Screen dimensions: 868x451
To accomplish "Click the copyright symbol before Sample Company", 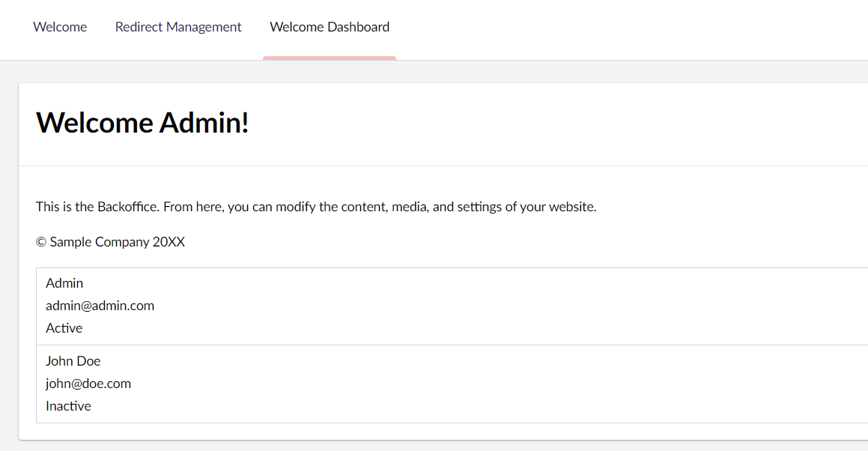I will [x=40, y=242].
